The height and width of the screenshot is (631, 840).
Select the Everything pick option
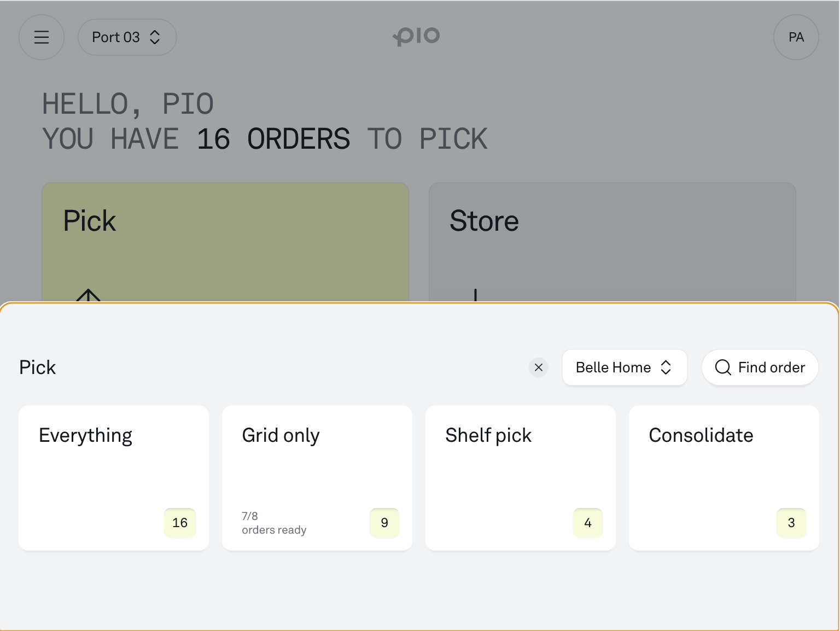113,477
